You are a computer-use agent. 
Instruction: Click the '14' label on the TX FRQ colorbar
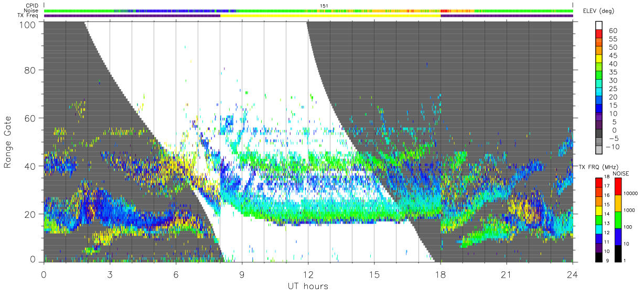(607, 214)
